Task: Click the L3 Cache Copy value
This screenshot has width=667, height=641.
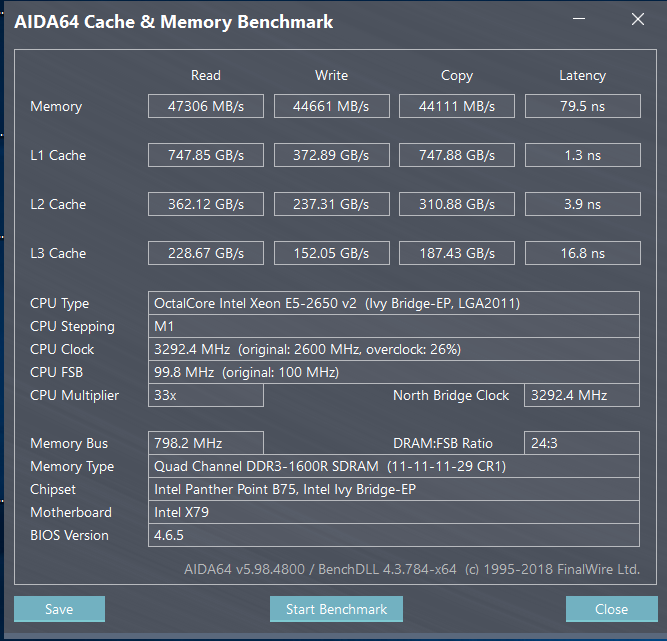Action: [457, 253]
